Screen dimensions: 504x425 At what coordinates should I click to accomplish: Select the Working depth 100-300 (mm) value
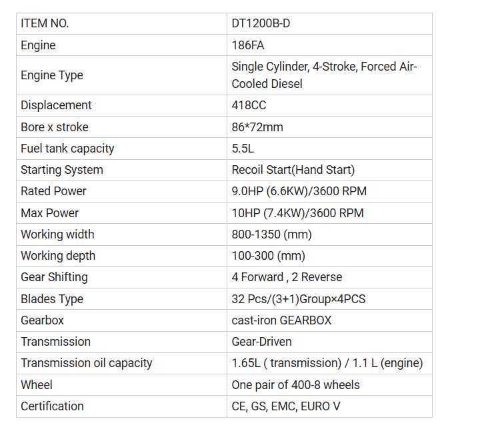pos(269,256)
